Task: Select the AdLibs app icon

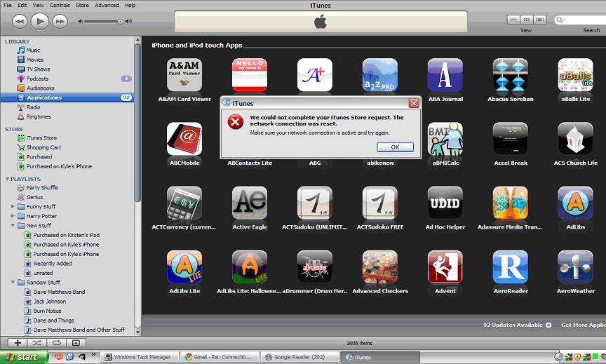Action: (575, 203)
